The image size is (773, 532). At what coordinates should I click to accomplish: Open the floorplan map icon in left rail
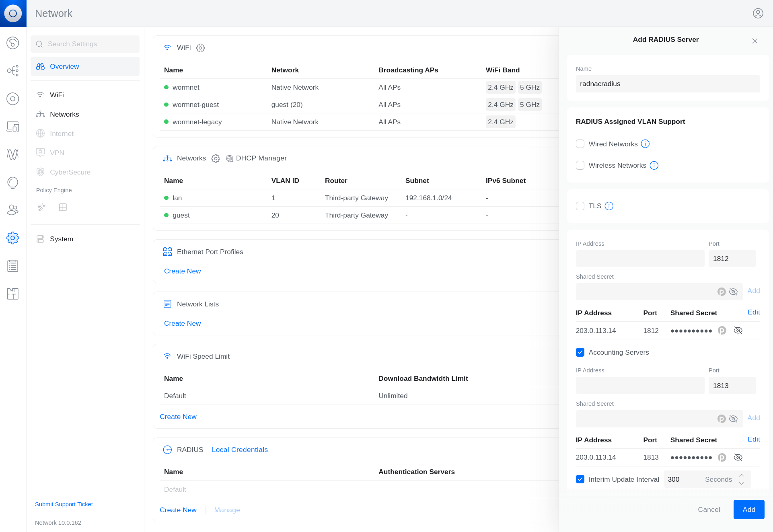[13, 294]
